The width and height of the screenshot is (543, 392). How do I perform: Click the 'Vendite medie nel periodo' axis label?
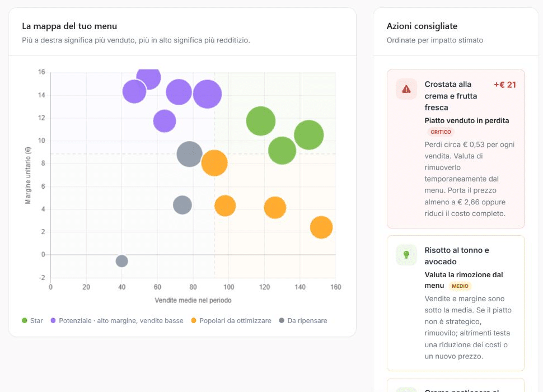[193, 300]
